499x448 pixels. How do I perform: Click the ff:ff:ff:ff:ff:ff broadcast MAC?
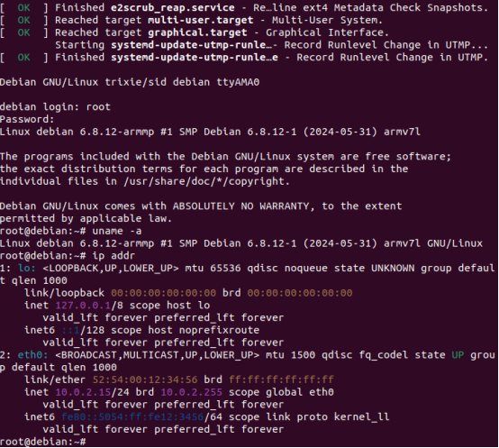click(x=281, y=379)
